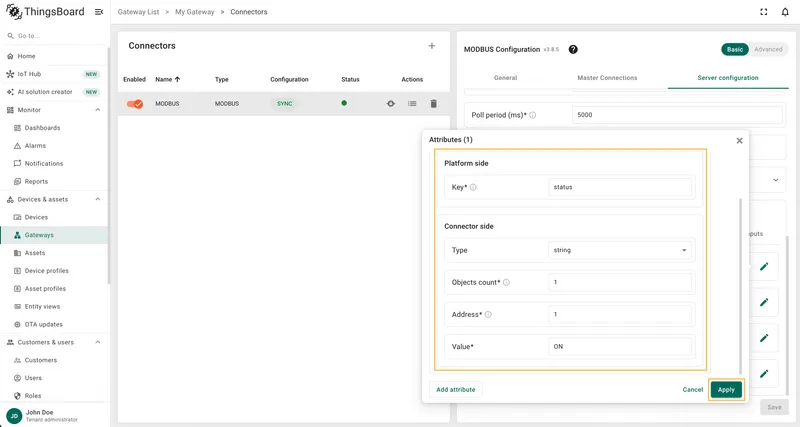Switch configuration mode to Advanced

768,49
